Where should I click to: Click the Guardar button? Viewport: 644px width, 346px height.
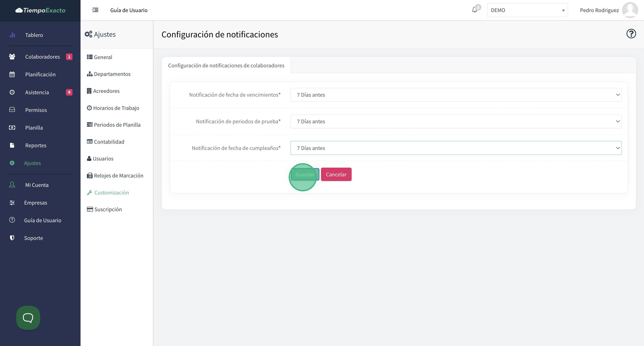coord(305,175)
